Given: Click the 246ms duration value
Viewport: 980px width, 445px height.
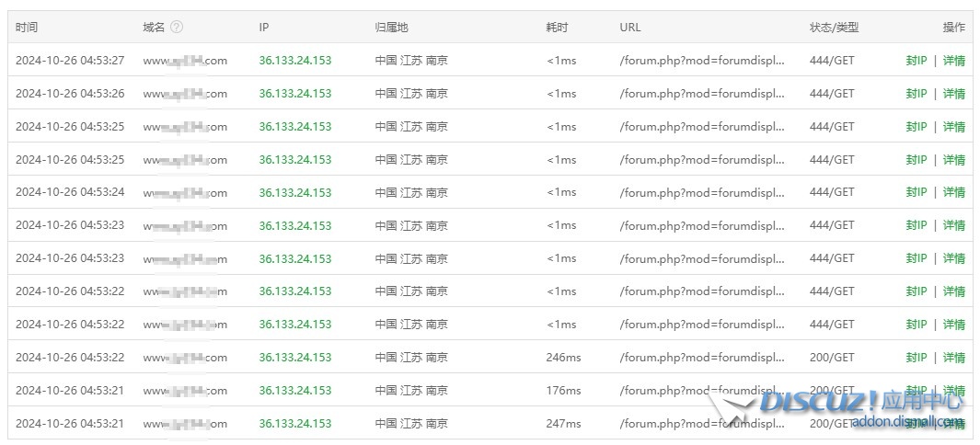Looking at the screenshot, I should coord(563,357).
